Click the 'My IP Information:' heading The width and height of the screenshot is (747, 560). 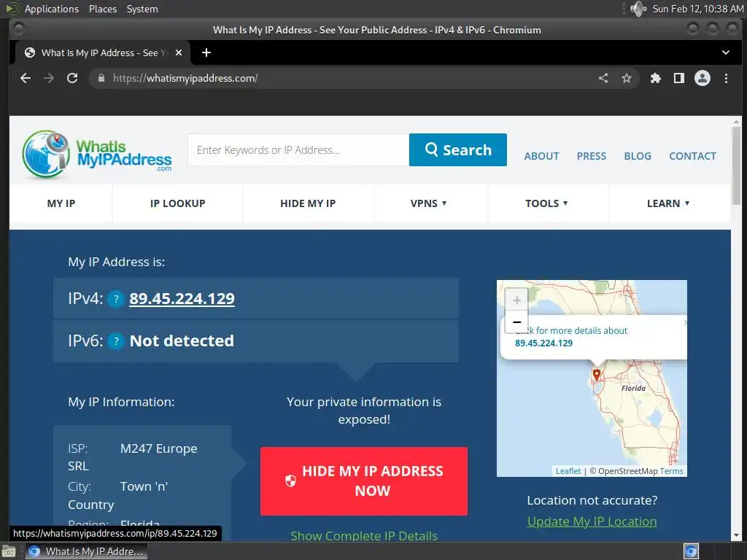coord(121,402)
